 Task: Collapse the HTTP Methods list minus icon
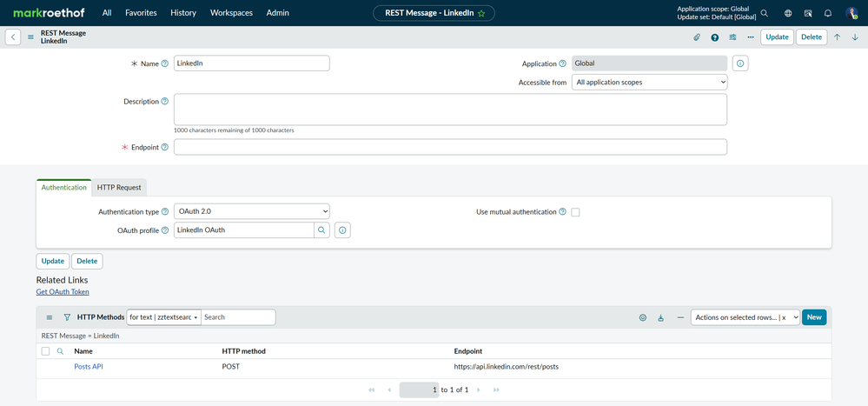click(680, 317)
